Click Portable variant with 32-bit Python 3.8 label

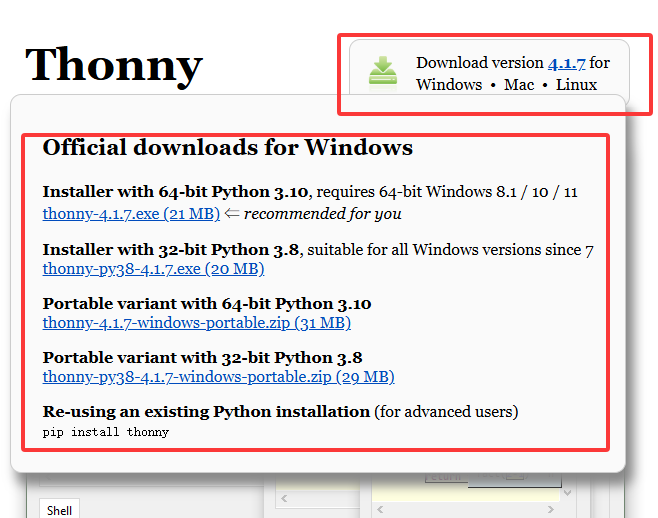tap(202, 357)
